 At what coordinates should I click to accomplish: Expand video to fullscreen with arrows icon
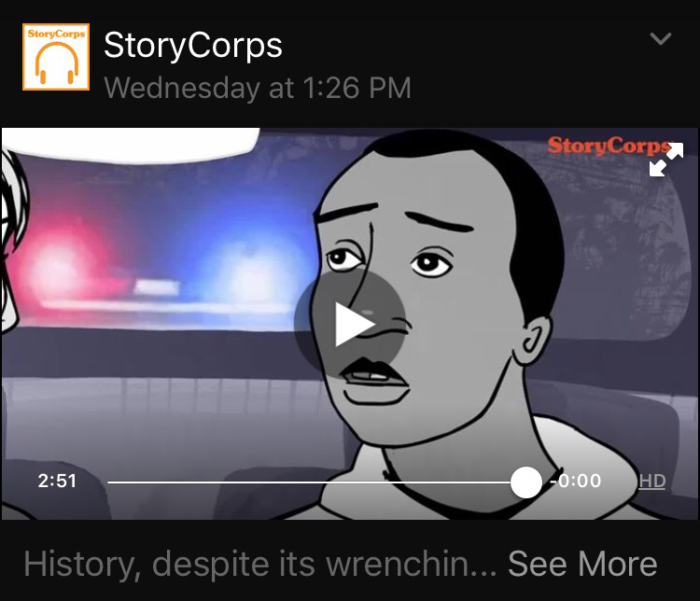pos(666,160)
